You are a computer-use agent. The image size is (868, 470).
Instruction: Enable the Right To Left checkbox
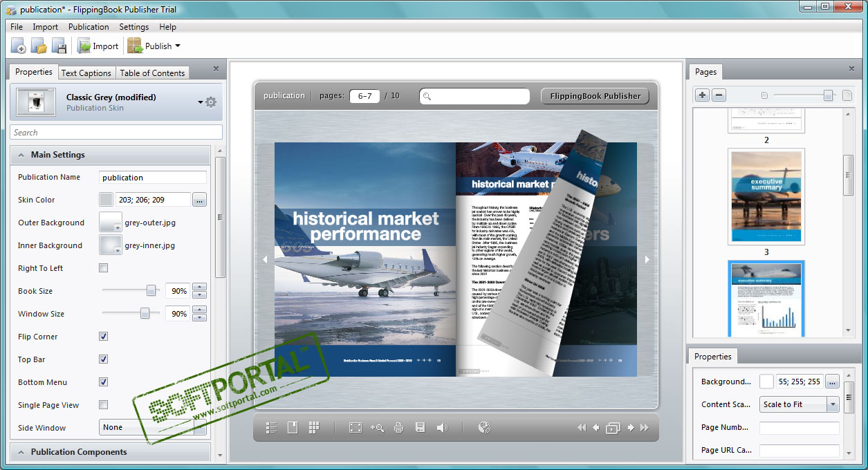click(x=104, y=268)
